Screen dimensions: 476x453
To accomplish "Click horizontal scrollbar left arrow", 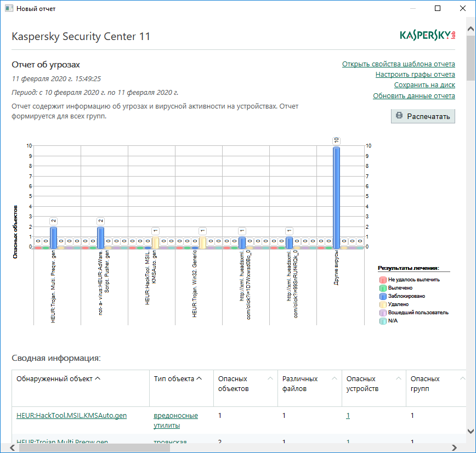I will point(13,448).
